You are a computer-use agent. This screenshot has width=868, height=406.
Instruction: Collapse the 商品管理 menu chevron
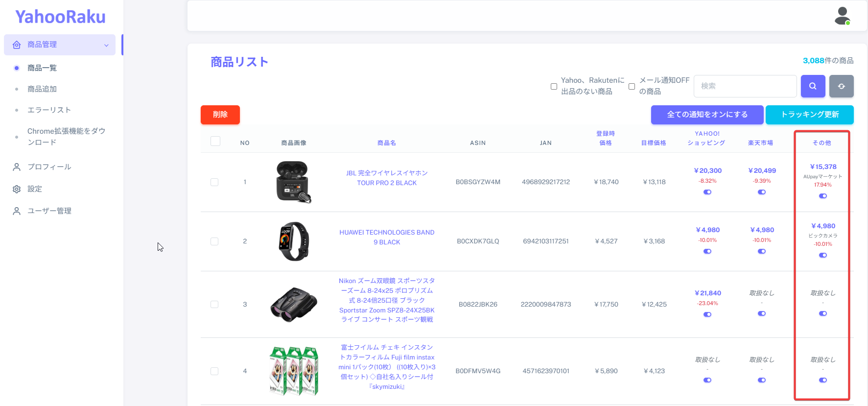coord(106,46)
